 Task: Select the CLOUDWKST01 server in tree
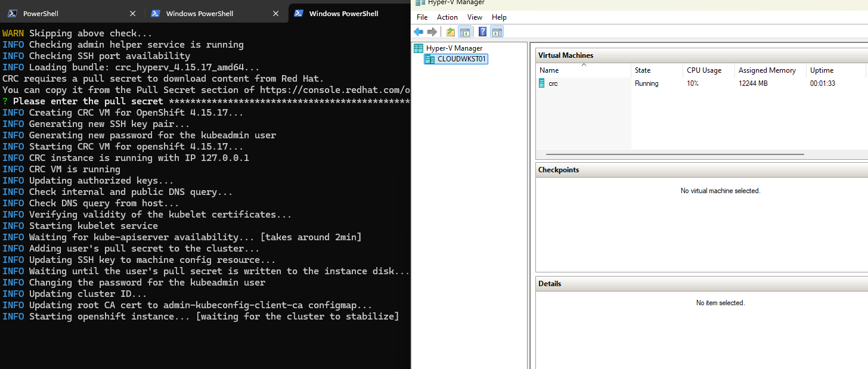coord(462,59)
